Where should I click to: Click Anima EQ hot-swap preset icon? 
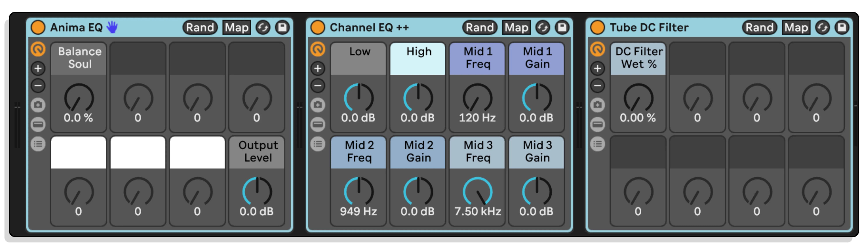point(263,27)
